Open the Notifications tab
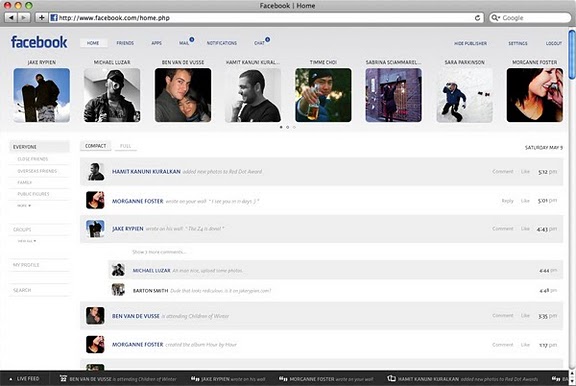Screen dimensions: 576x386 point(222,43)
